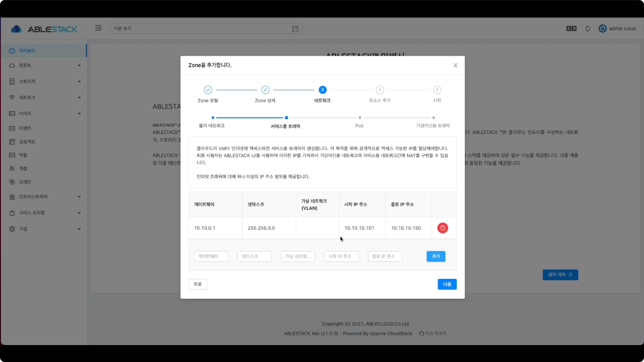
Task: Open the language translation icon
Action: click(x=571, y=28)
